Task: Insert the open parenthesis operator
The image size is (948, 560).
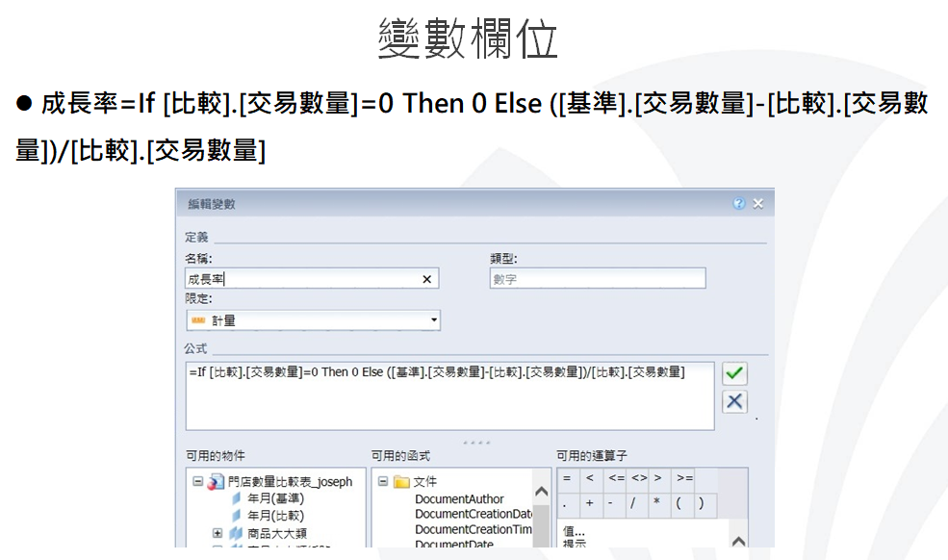Action: (x=679, y=503)
